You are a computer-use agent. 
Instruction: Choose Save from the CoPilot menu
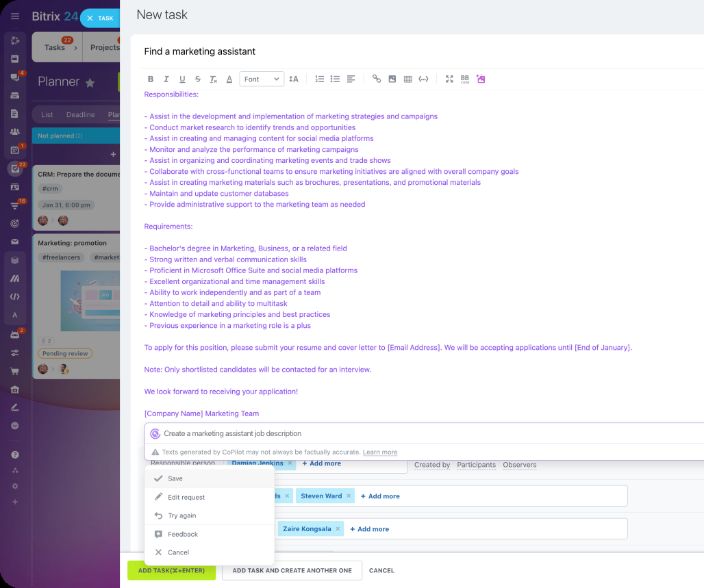coord(176,478)
